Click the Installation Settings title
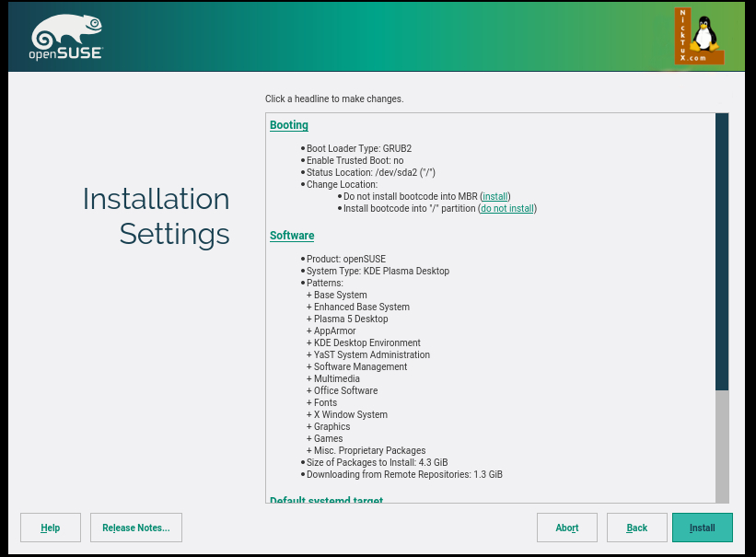The width and height of the screenshot is (756, 557). (x=156, y=216)
